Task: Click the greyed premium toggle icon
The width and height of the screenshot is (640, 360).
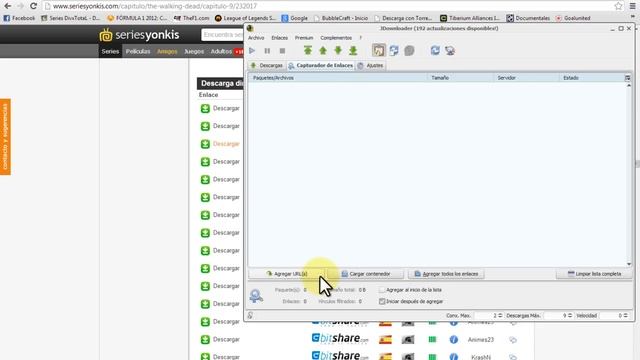Action: click(409, 50)
